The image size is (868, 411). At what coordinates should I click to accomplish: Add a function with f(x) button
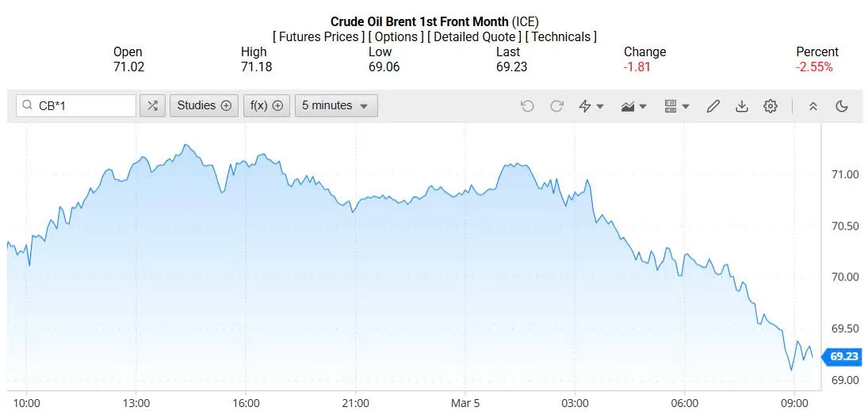click(x=266, y=105)
